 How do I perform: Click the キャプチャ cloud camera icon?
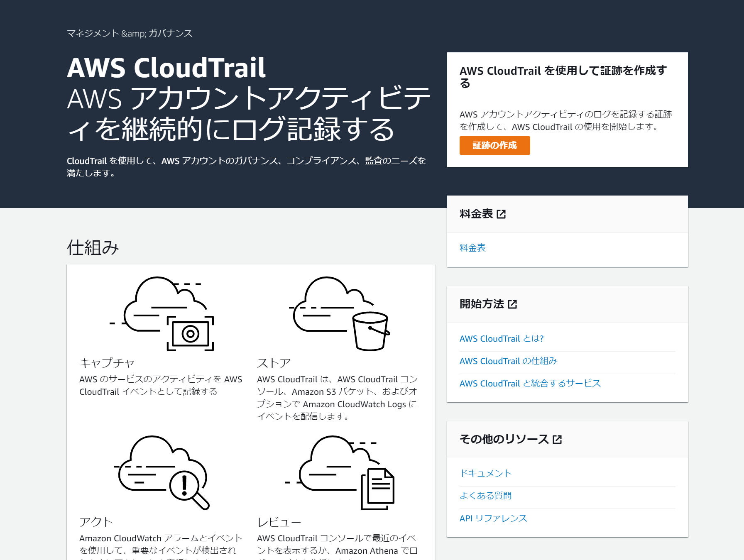pos(162,314)
